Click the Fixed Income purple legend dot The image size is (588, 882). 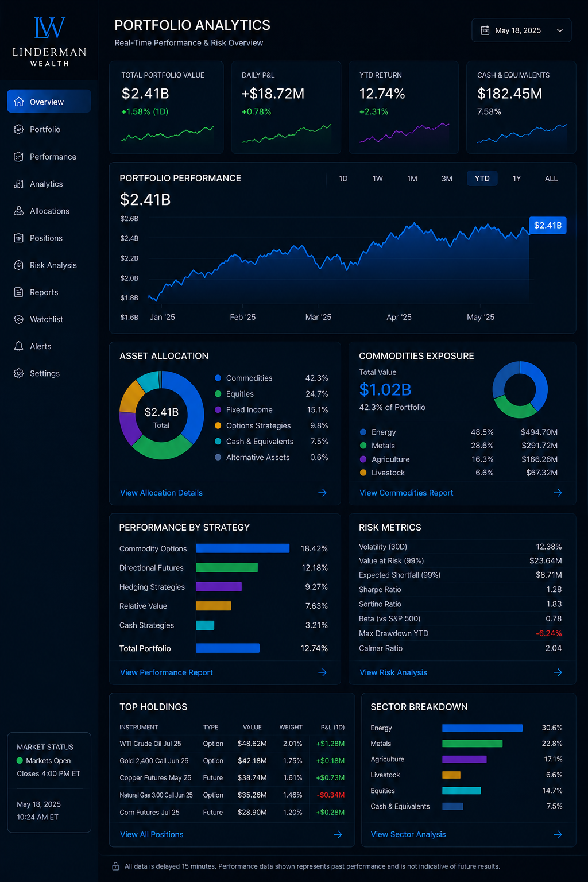[218, 409]
